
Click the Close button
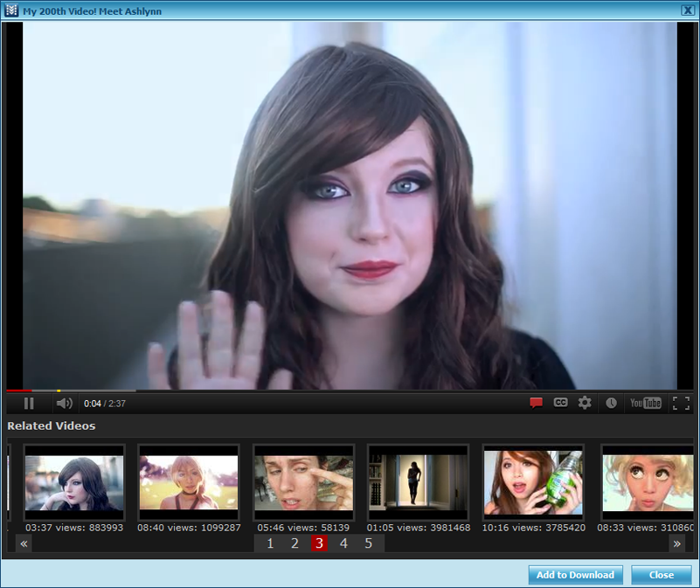pos(661,575)
